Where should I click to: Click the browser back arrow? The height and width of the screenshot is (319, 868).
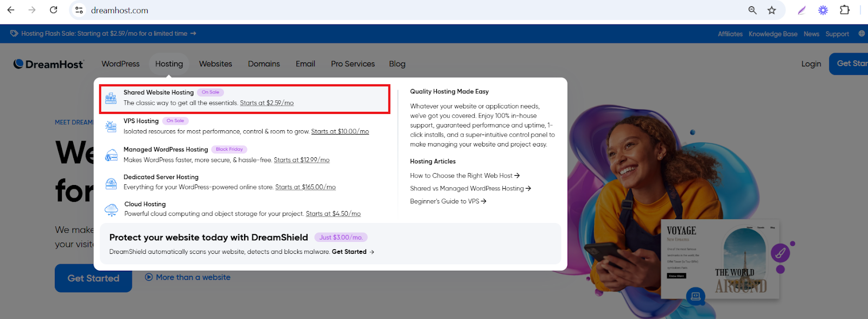11,10
